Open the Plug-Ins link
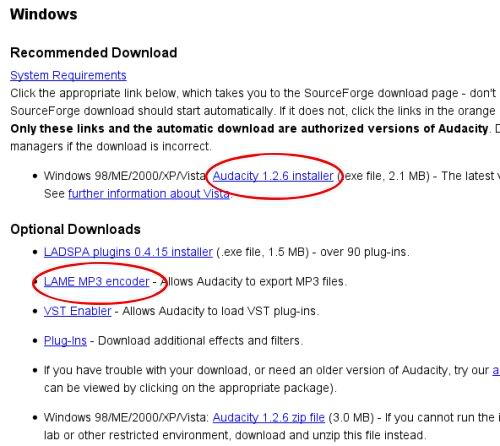Image resolution: width=500 pixels, height=446 pixels. click(65, 341)
